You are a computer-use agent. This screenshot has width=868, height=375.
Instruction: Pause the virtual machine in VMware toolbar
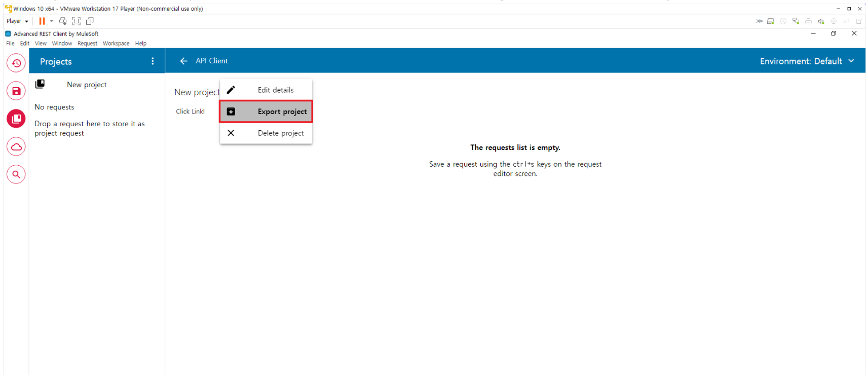pos(42,21)
